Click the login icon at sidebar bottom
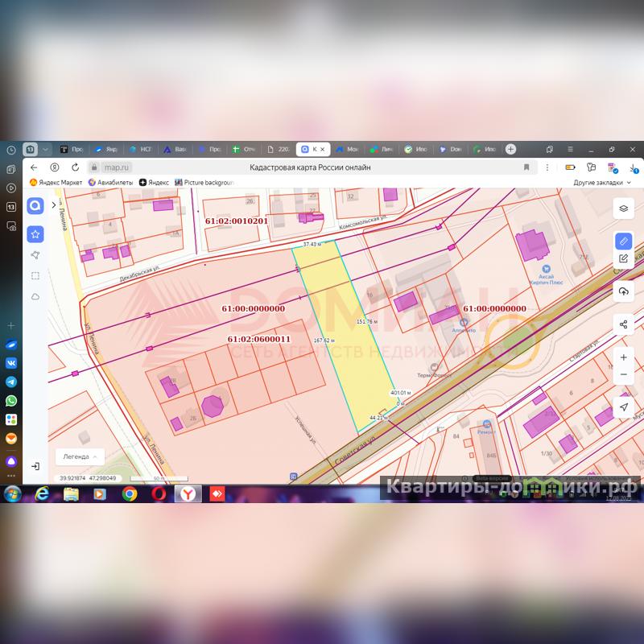 click(35, 466)
